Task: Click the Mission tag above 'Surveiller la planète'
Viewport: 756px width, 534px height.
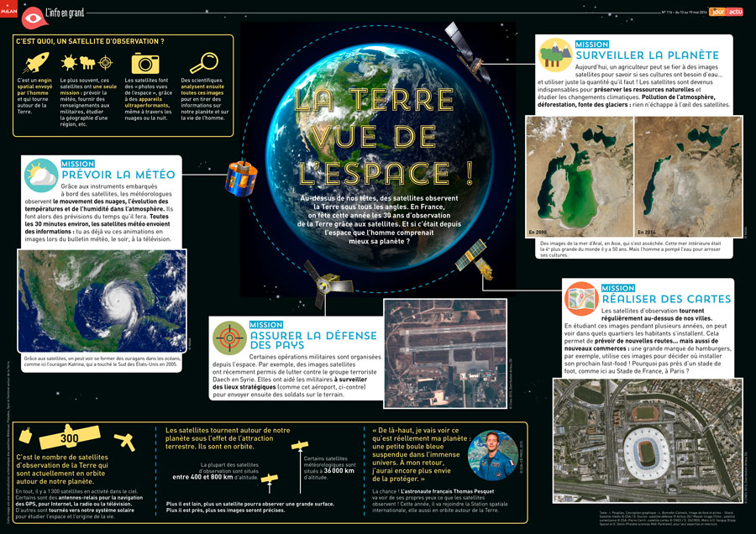Action: [591, 44]
